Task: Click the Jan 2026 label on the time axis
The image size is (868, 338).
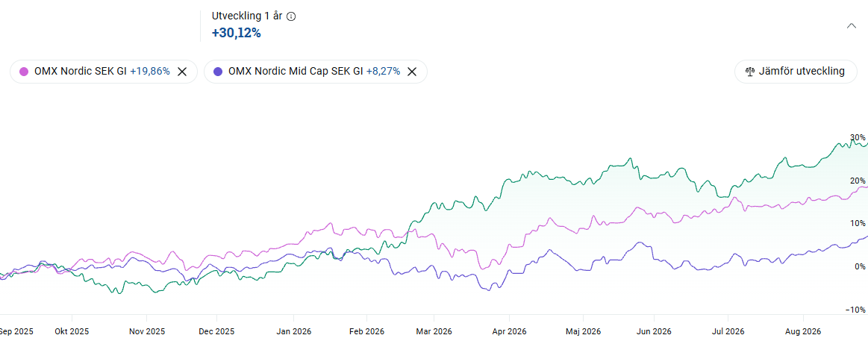Action: [293, 331]
